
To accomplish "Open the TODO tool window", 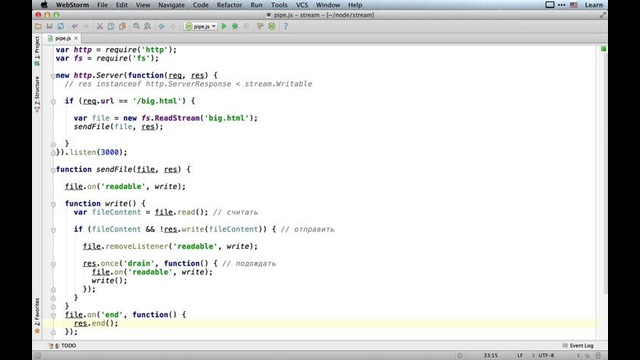I will pyautogui.click(x=63, y=346).
